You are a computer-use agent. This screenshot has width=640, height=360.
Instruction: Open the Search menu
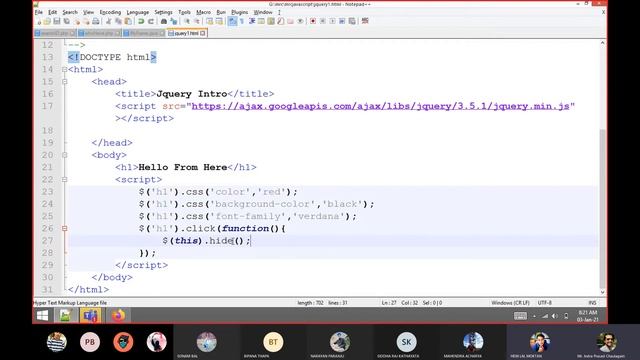70,12
